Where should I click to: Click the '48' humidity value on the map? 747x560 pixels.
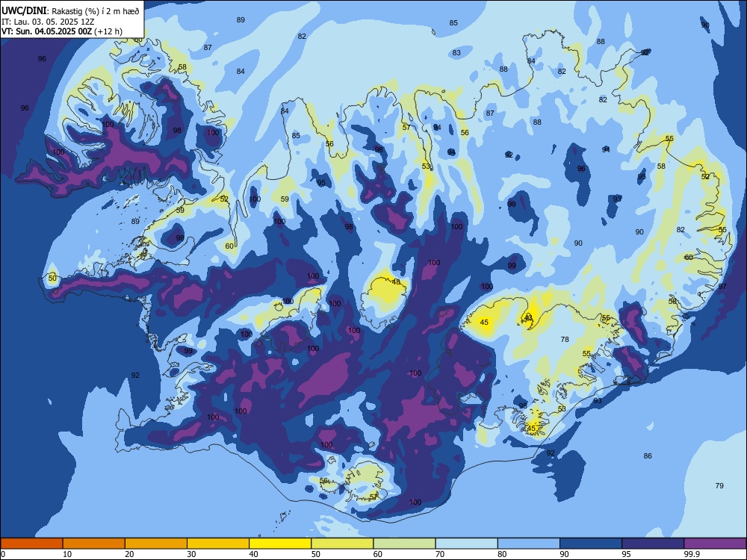[396, 282]
